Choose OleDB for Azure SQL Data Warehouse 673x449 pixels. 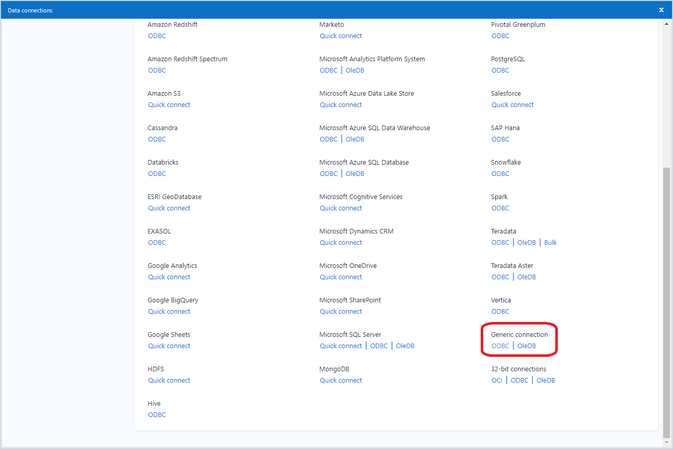[x=355, y=140]
